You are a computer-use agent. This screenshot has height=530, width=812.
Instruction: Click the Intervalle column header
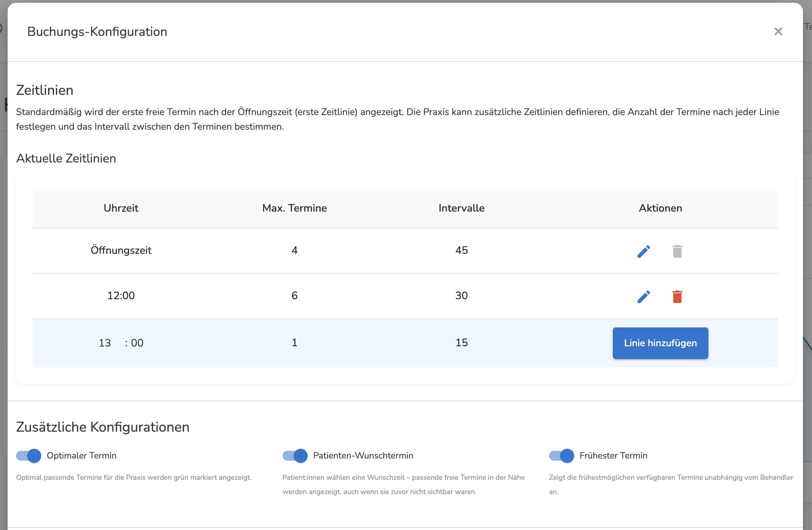coord(461,208)
